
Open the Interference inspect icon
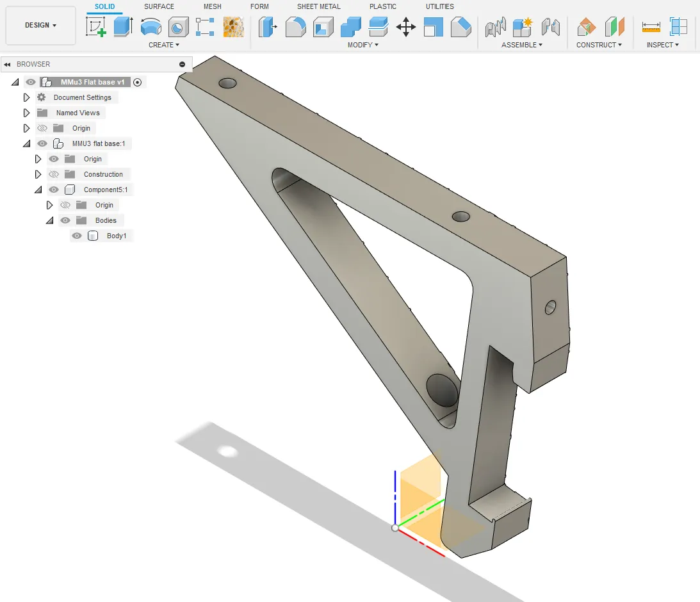pos(679,27)
